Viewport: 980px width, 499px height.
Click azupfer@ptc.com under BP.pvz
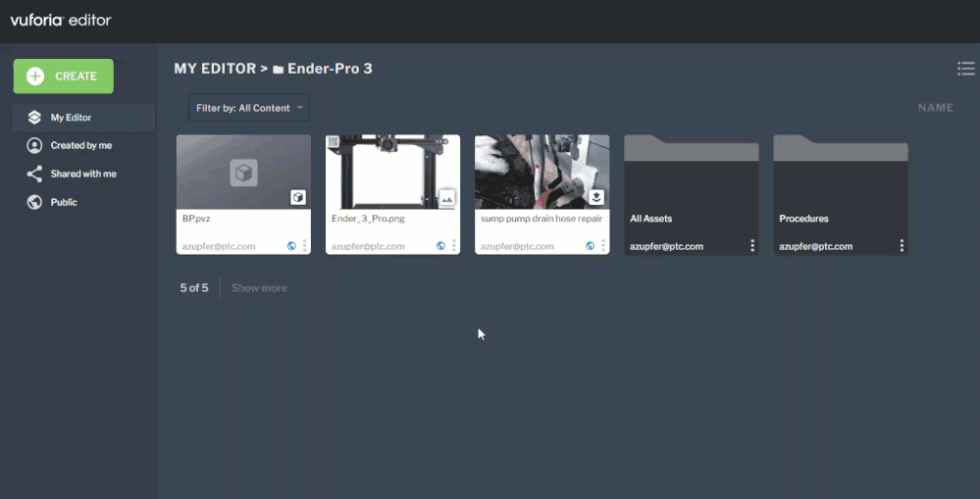coord(219,247)
